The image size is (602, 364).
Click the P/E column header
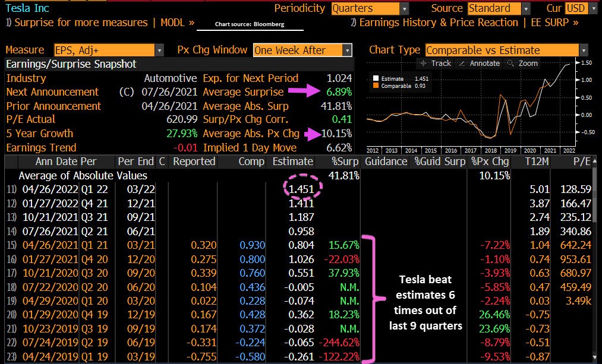pyautogui.click(x=582, y=162)
